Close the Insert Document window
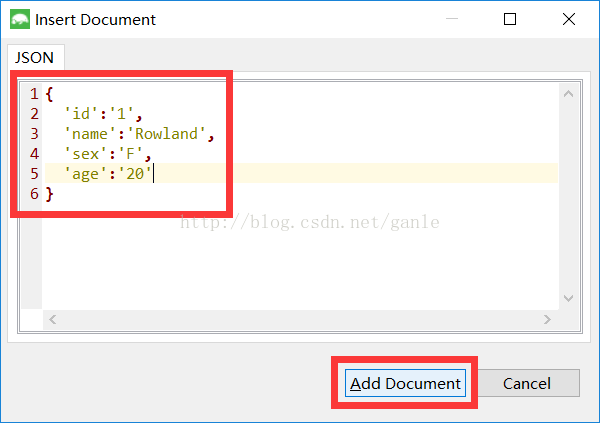Viewport: 600px width, 423px height. click(569, 19)
